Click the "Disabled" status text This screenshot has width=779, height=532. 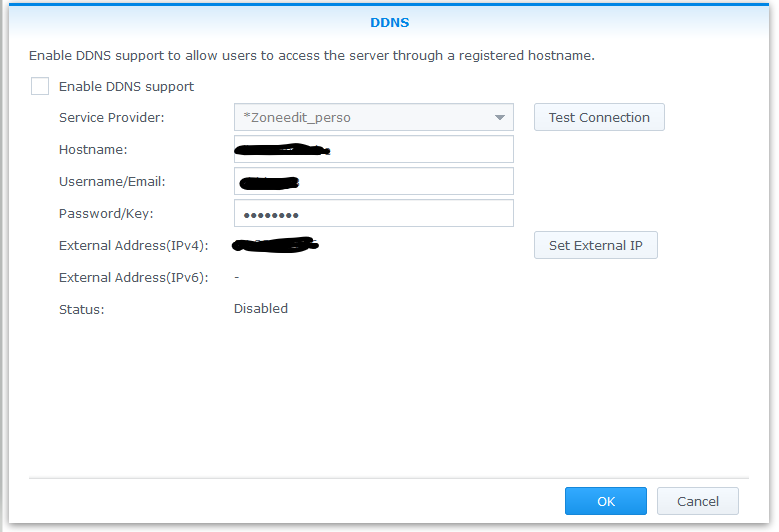261,309
